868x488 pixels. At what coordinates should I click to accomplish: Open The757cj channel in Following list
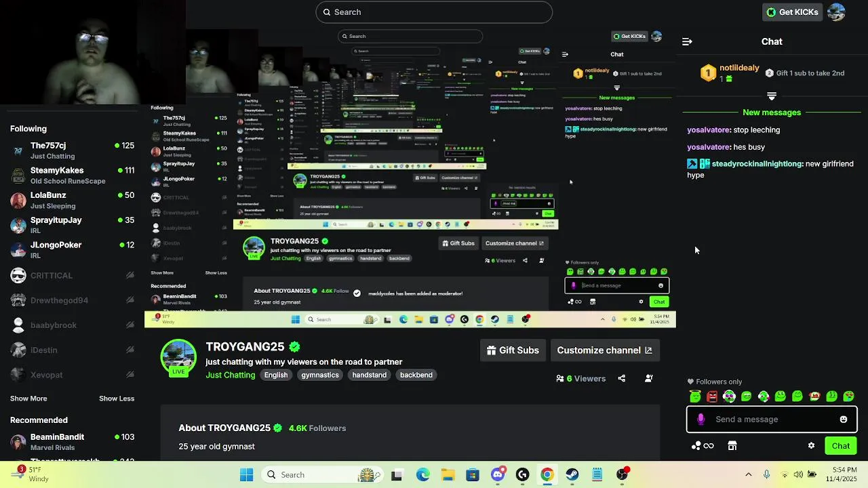(x=72, y=150)
